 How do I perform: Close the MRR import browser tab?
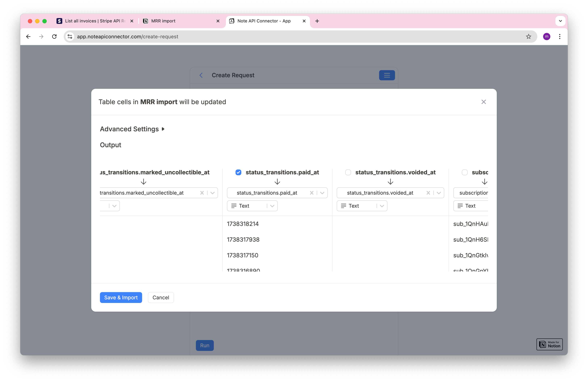point(218,21)
